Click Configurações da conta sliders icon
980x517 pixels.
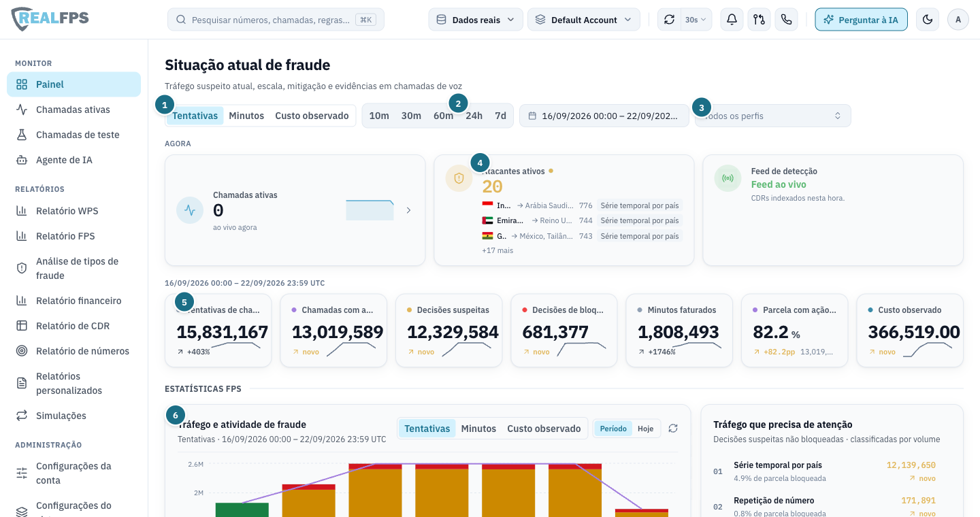pos(22,473)
